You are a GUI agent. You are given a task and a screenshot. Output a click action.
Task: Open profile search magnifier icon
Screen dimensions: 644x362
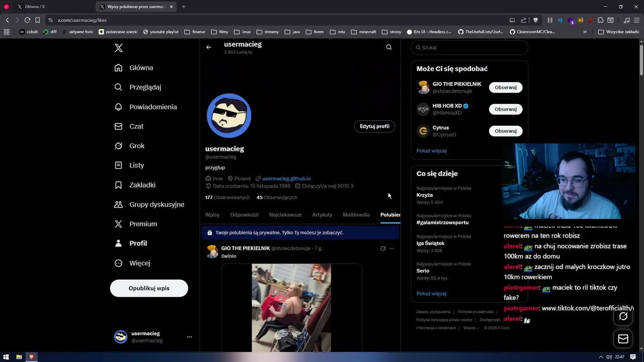click(389, 47)
